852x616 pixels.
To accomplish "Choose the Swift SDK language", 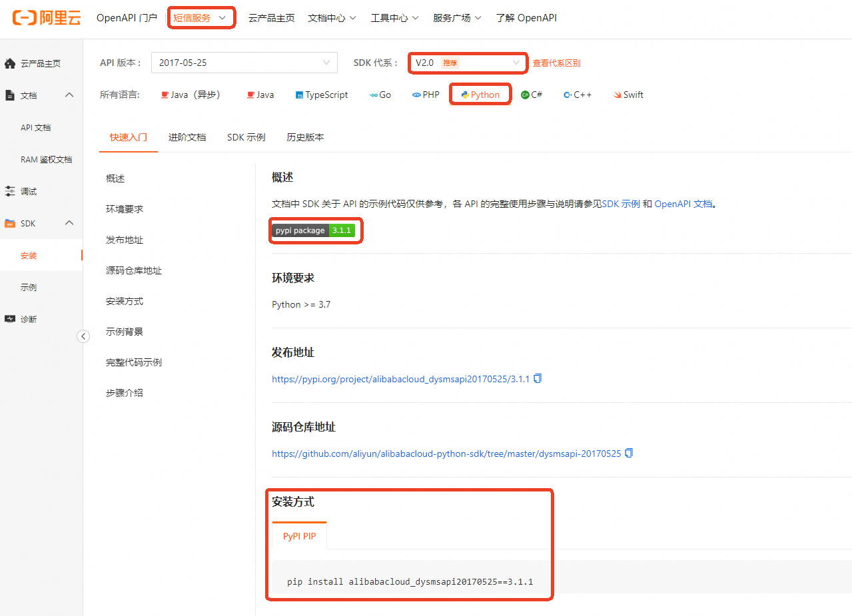I will click(x=627, y=95).
